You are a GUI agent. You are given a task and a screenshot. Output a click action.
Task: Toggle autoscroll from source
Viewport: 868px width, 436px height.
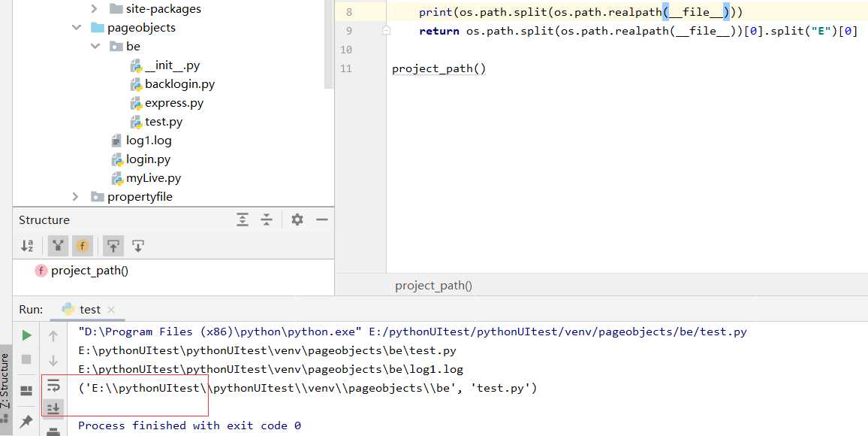(x=138, y=246)
